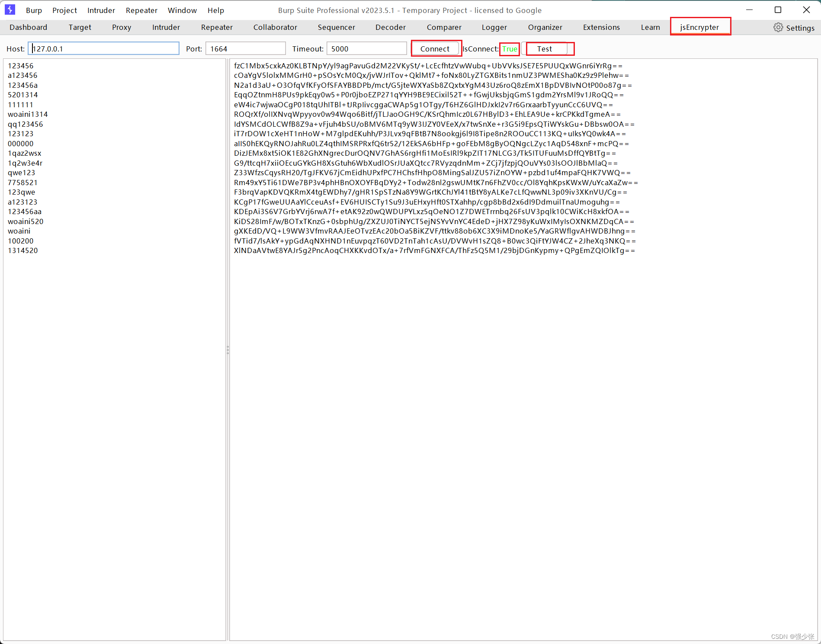Open the Intruder menu in menu bar
The image size is (821, 644).
click(x=101, y=10)
